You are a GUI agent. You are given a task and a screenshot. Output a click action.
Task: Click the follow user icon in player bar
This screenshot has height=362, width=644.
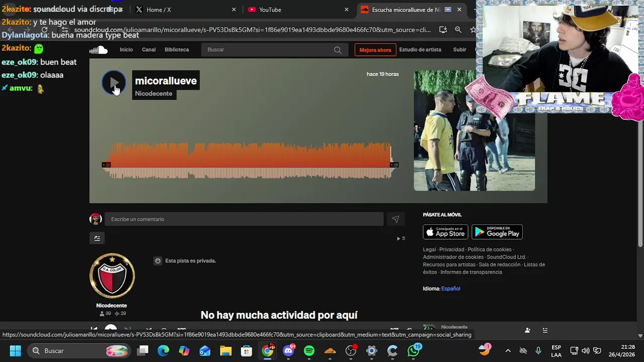click(527, 330)
